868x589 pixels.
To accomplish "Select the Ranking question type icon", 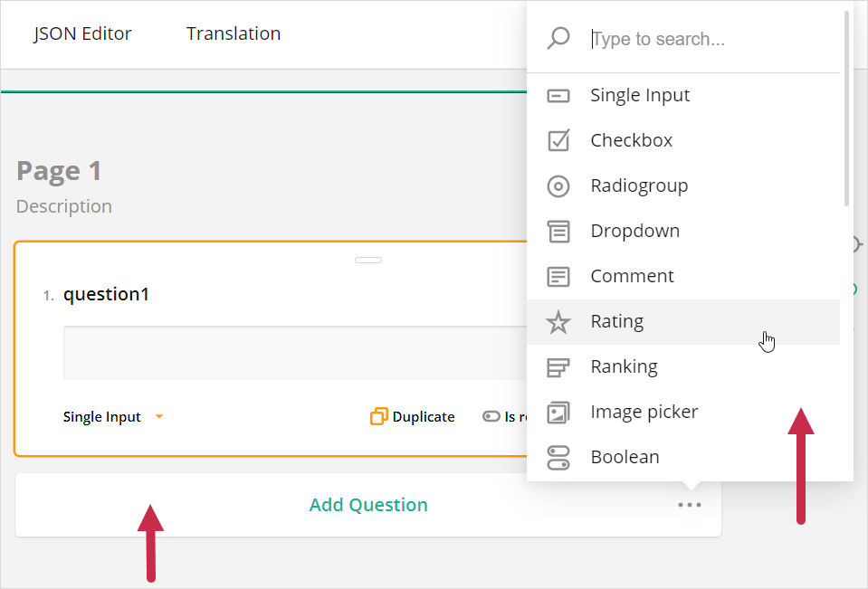I will click(x=559, y=366).
